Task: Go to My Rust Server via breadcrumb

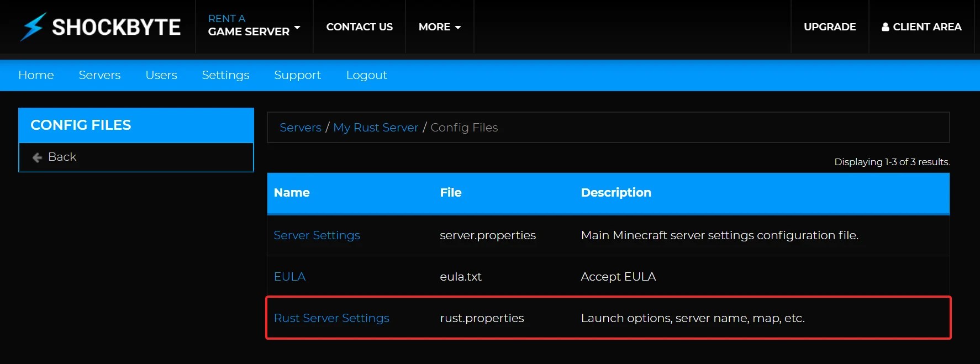Action: pos(376,127)
